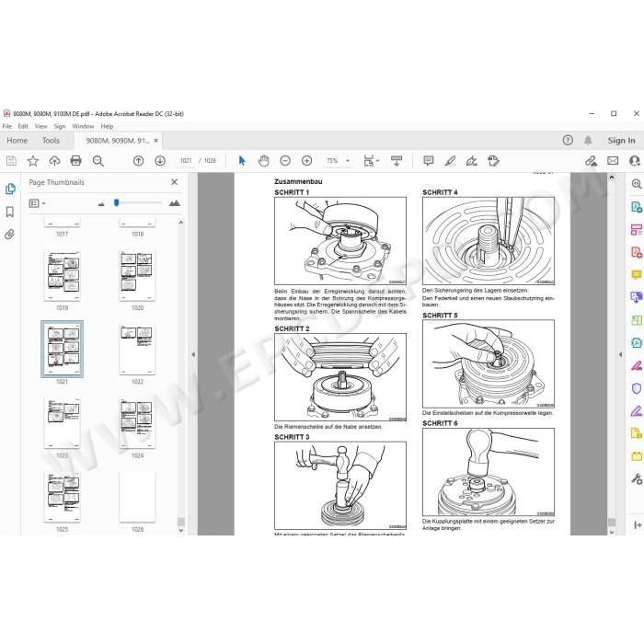This screenshot has height=644, width=644.
Task: Open the Edit menu
Action: pos(23,126)
